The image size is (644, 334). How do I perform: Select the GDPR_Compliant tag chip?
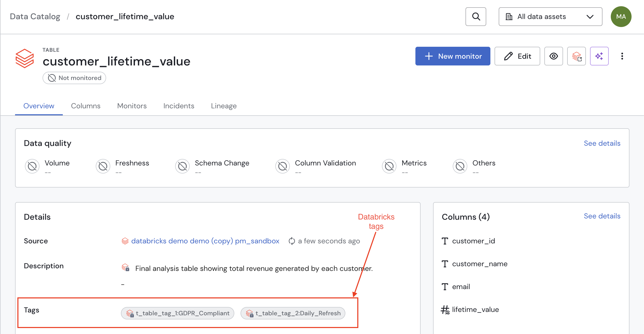click(x=177, y=313)
